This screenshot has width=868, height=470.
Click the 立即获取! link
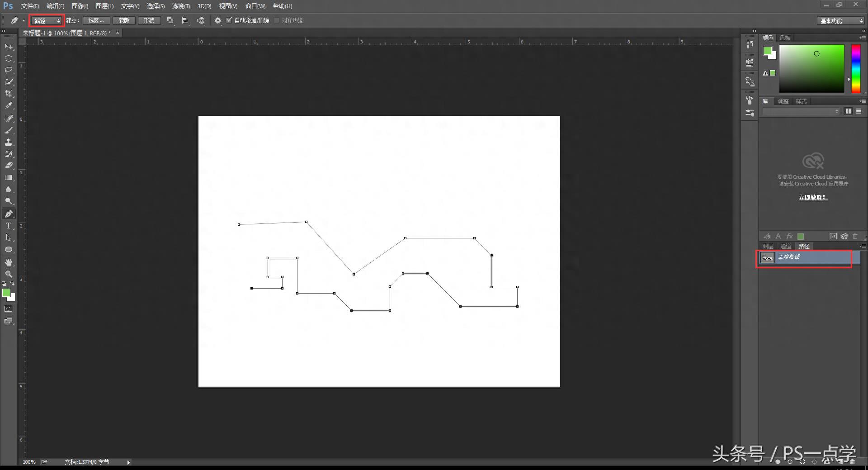(x=812, y=197)
